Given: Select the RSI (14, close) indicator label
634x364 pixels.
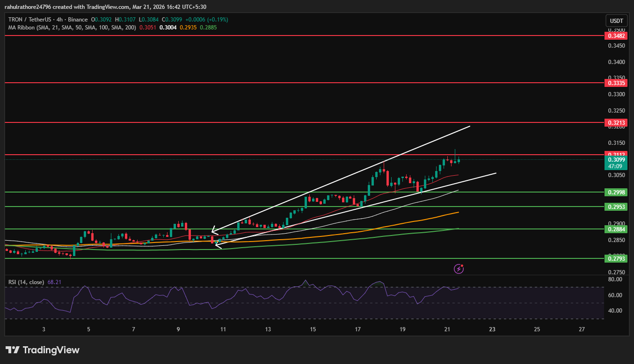Looking at the screenshot, I should coord(25,282).
